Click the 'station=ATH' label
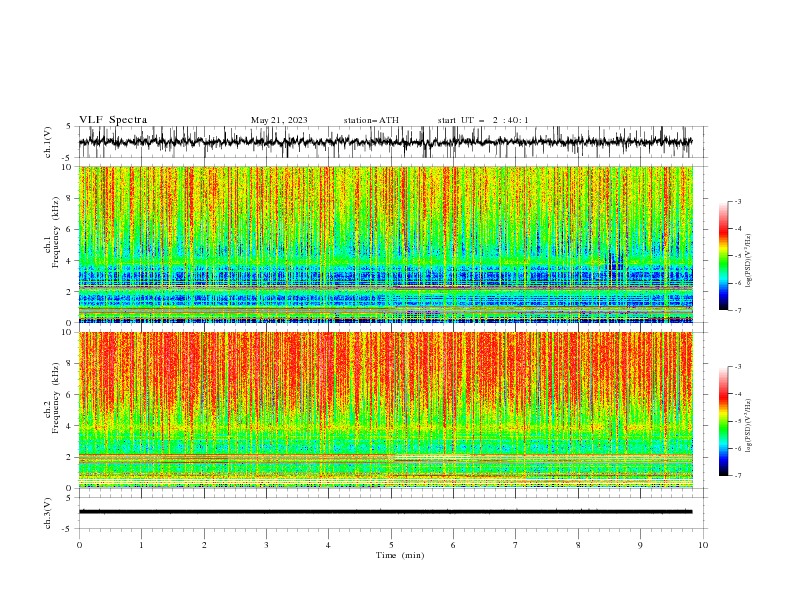 click(x=371, y=120)
